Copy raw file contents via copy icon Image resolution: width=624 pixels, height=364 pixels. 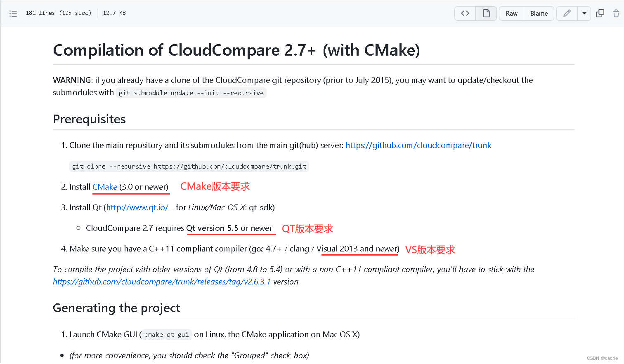pos(600,13)
